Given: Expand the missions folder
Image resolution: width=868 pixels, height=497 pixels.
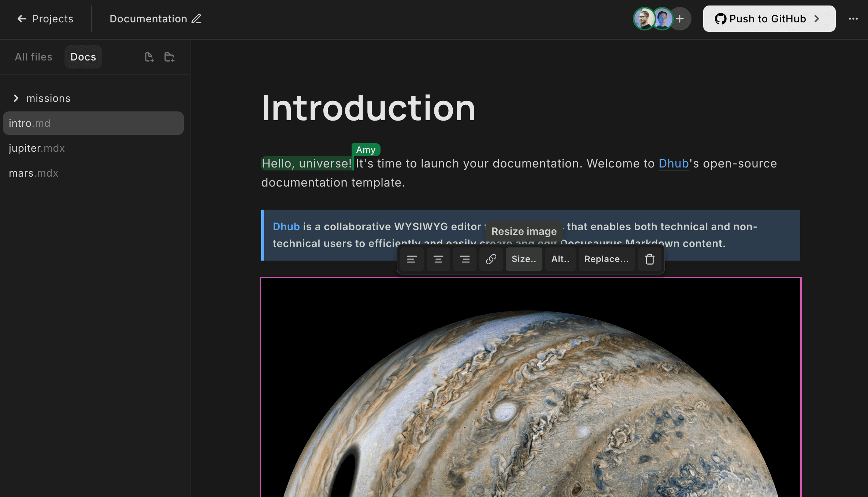Looking at the screenshot, I should click(x=16, y=98).
